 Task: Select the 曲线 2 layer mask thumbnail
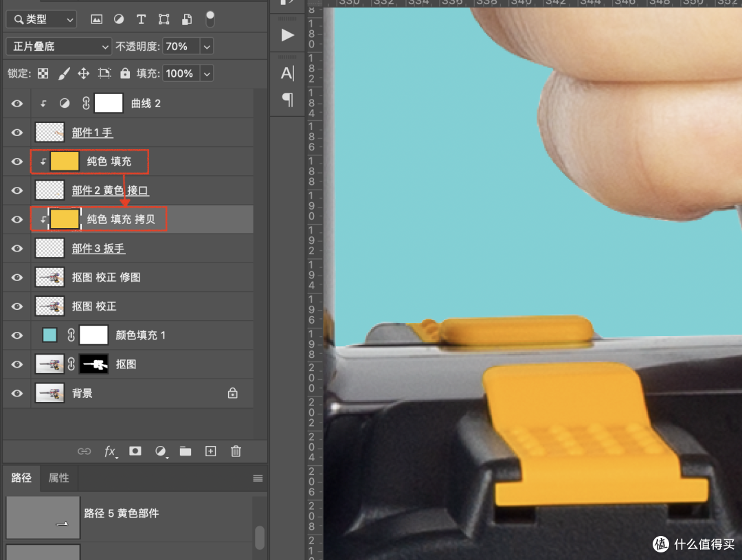[x=109, y=103]
